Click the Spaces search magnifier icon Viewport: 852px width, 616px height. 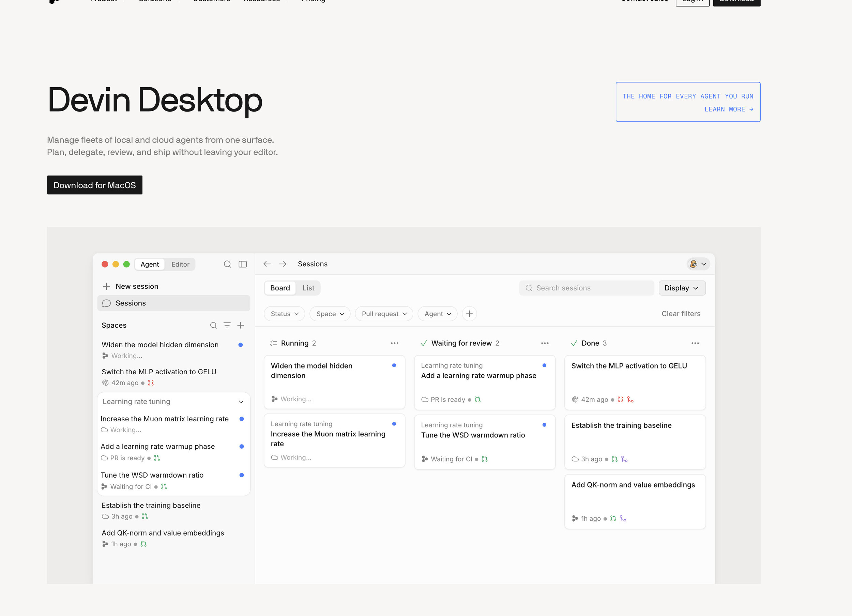pyautogui.click(x=213, y=326)
